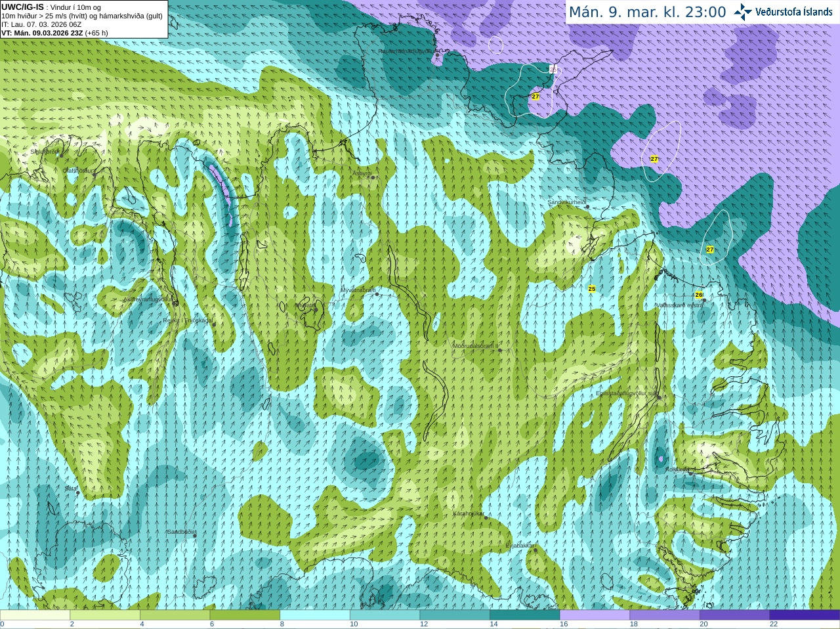The height and width of the screenshot is (629, 840).
Task: Click the 12–14 m/s teal legend swatch
Action: [455, 615]
